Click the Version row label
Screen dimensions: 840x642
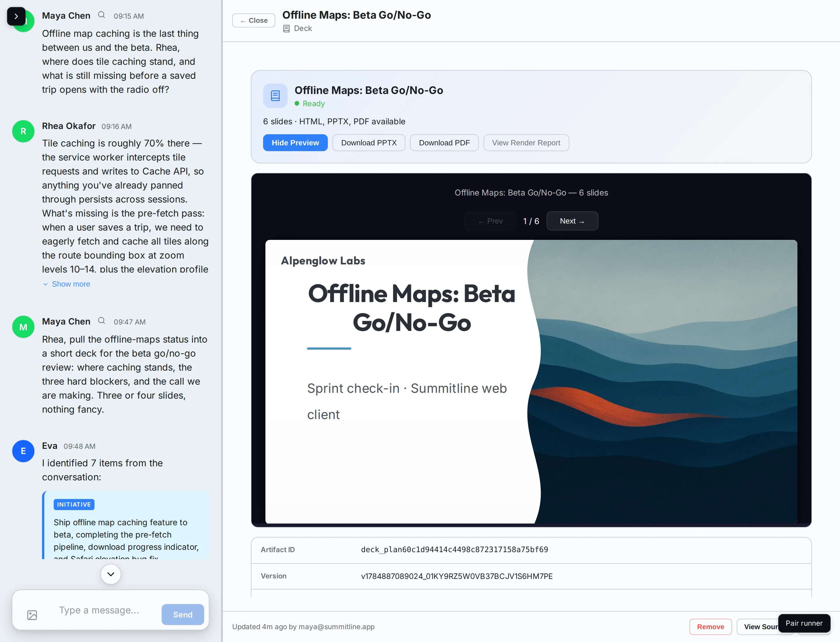pos(274,576)
